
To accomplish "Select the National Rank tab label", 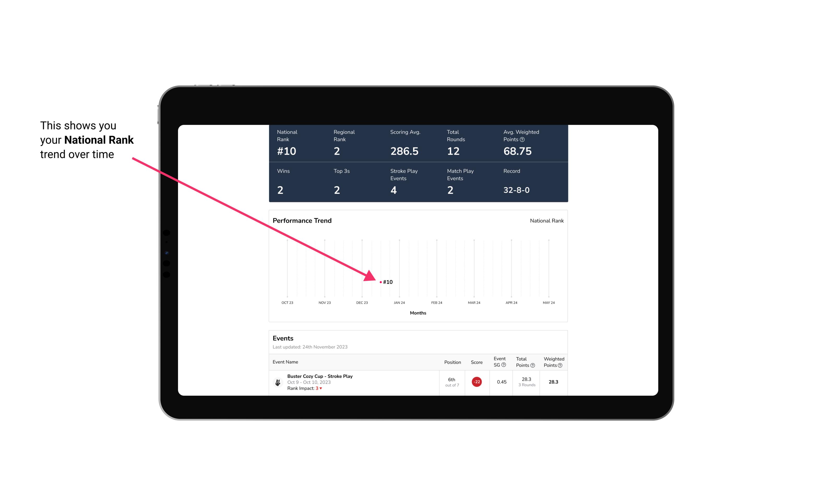I will tap(546, 220).
